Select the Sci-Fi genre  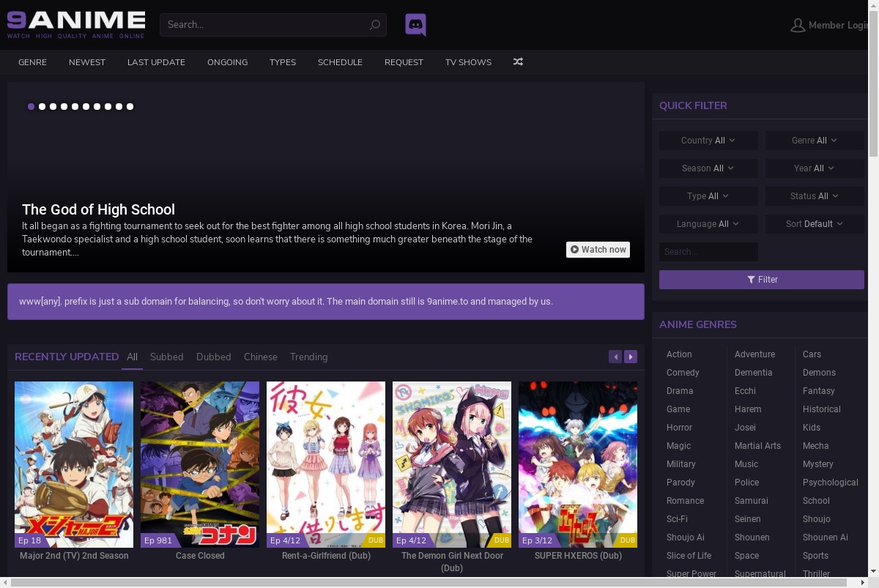coord(677,519)
